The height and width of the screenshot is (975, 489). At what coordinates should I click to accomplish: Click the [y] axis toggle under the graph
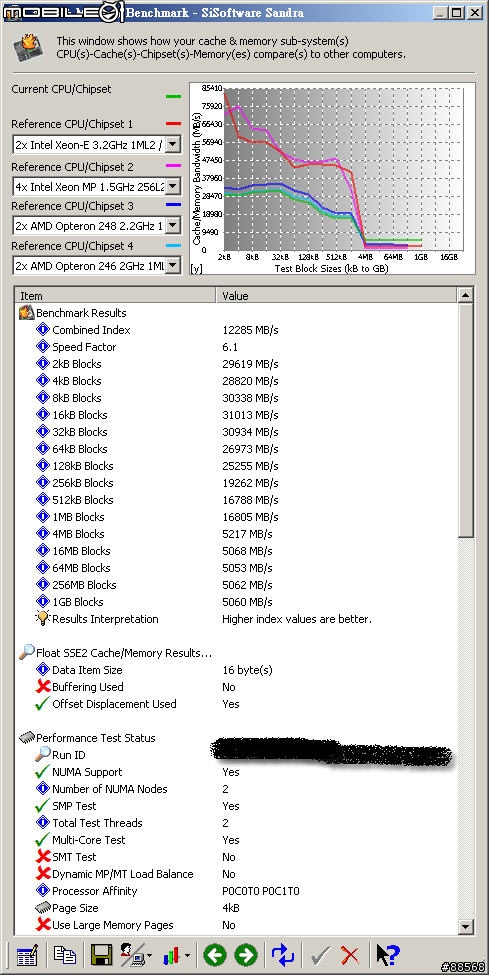(196, 268)
